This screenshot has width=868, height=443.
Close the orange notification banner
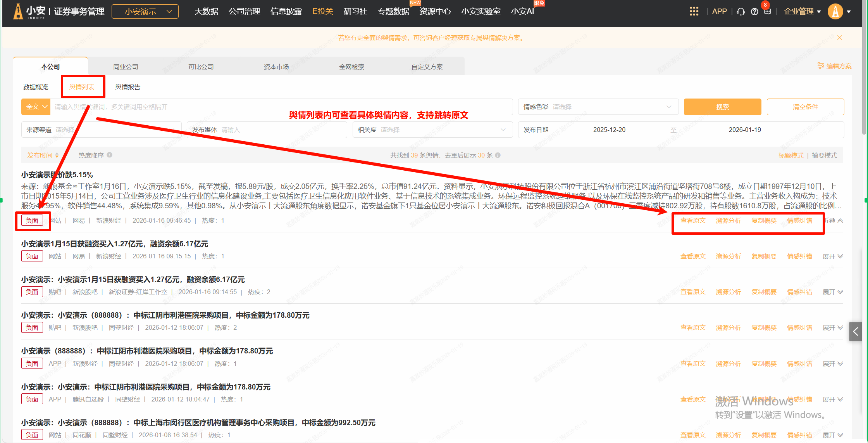pos(839,38)
